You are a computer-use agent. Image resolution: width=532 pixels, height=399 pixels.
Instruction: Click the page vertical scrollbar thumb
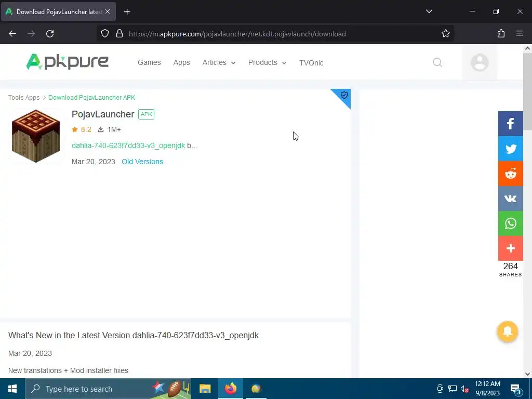[527, 91]
